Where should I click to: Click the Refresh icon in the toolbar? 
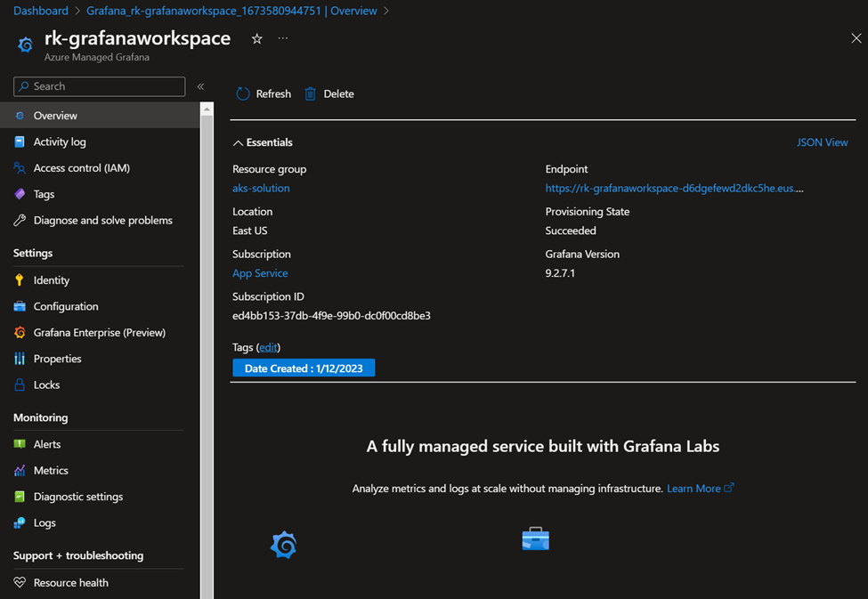click(x=243, y=93)
